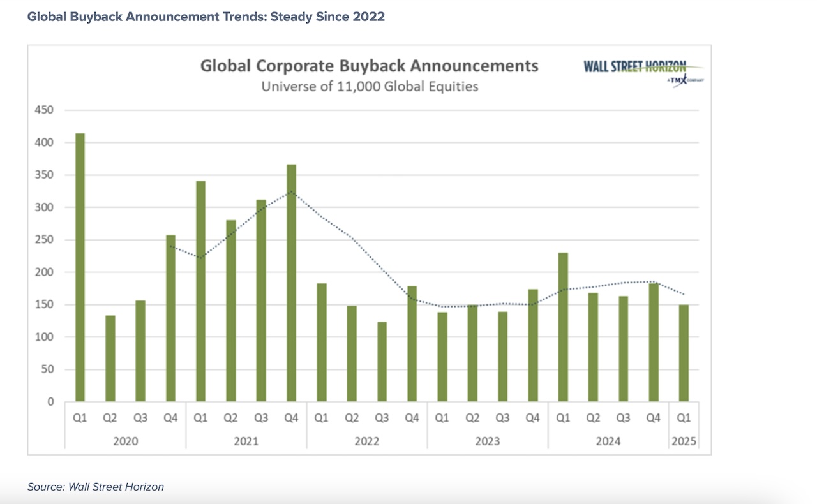Screen dimensions: 817x504
Task: Select the Q1 2024 bar
Action: (x=563, y=325)
